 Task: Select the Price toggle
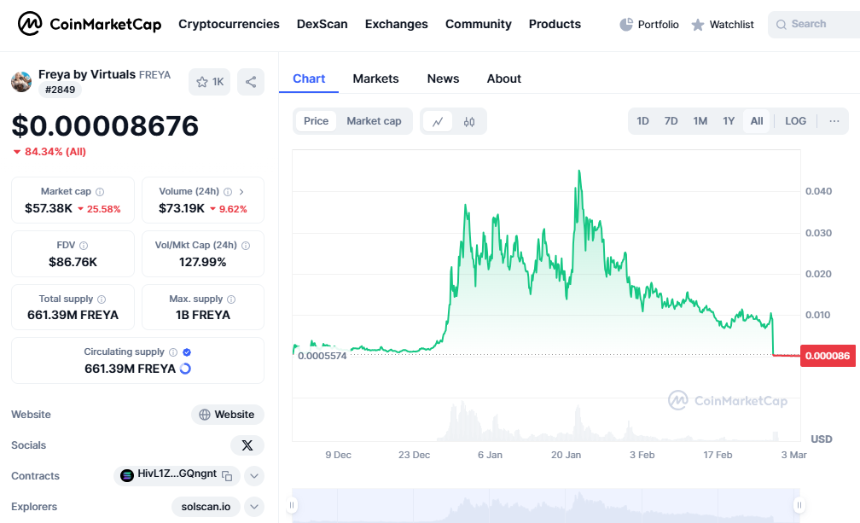coord(316,121)
